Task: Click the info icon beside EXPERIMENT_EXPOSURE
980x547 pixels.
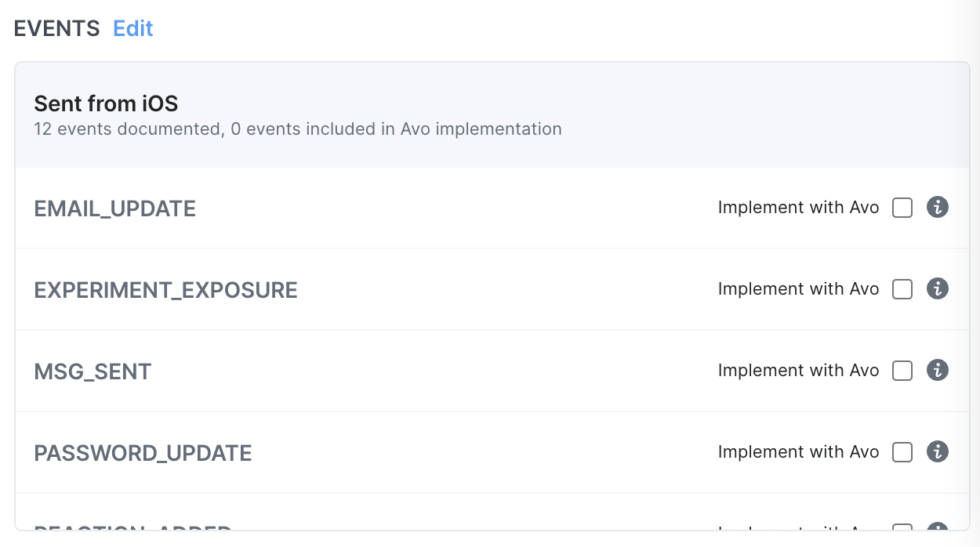Action: (937, 289)
